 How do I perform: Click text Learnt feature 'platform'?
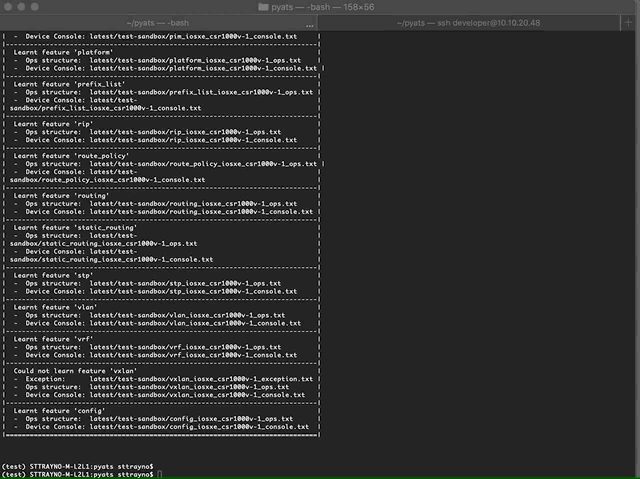point(63,52)
